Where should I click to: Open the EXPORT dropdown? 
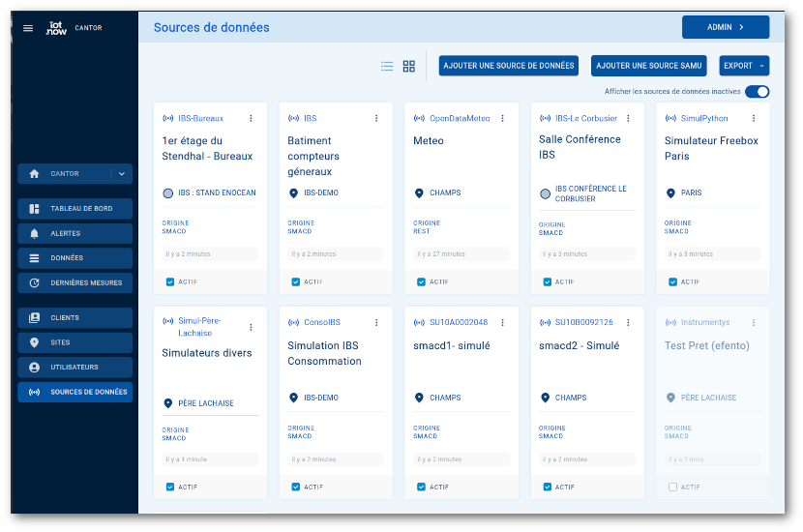tap(744, 66)
